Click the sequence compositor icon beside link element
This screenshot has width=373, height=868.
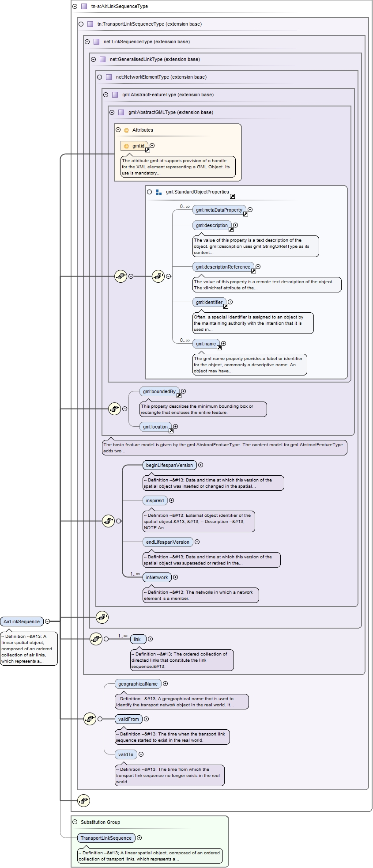coord(96,639)
